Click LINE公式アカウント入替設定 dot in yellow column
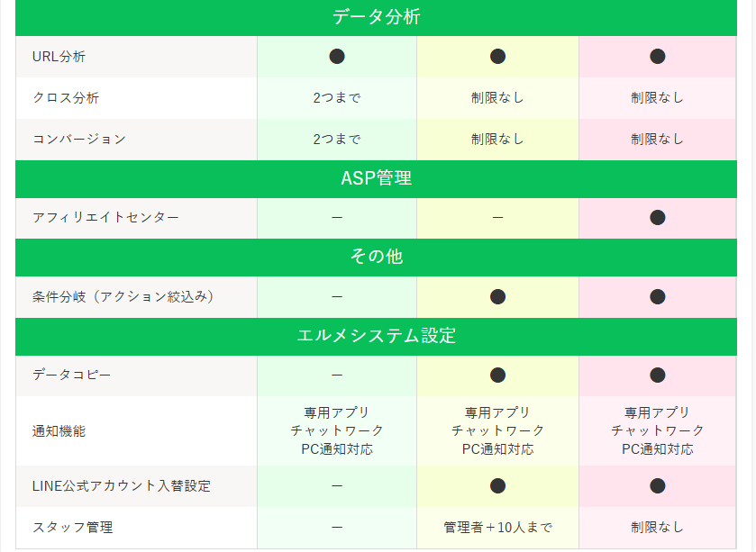Image resolution: width=756 pixels, height=552 pixels. point(497,486)
